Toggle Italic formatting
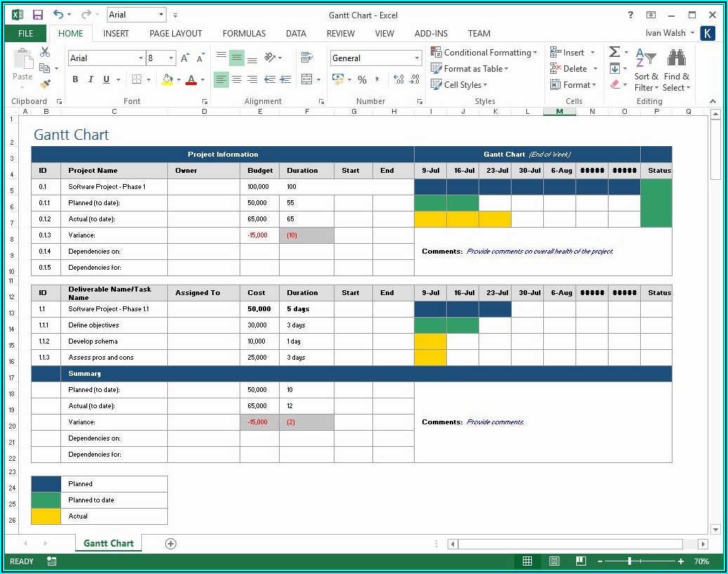This screenshot has width=728, height=574. 91,79
